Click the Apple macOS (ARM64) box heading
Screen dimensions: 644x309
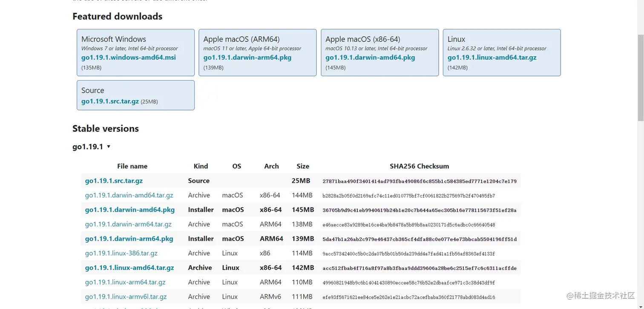(241, 39)
